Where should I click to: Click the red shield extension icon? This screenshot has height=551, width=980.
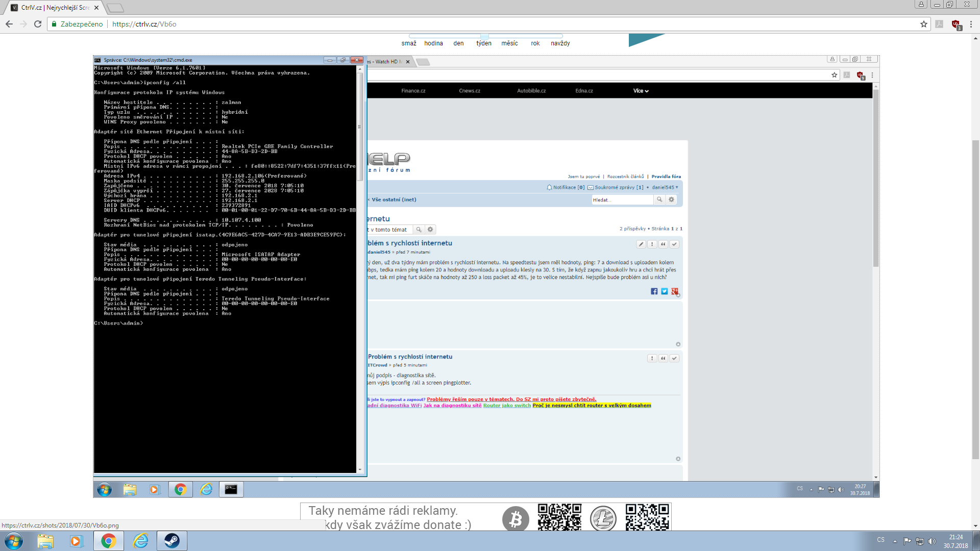click(955, 24)
